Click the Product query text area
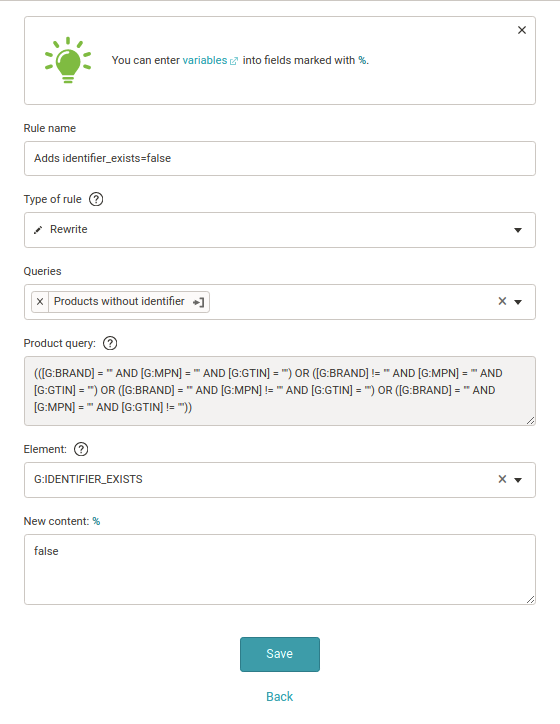Image resolution: width=560 pixels, height=724 pixels. tap(280, 391)
